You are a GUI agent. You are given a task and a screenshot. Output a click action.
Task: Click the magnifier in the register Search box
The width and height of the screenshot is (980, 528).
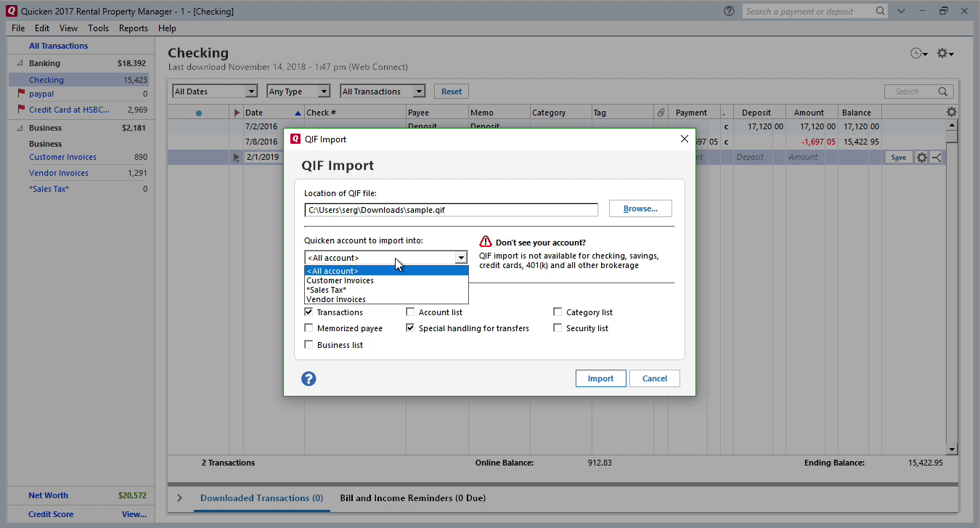point(943,92)
